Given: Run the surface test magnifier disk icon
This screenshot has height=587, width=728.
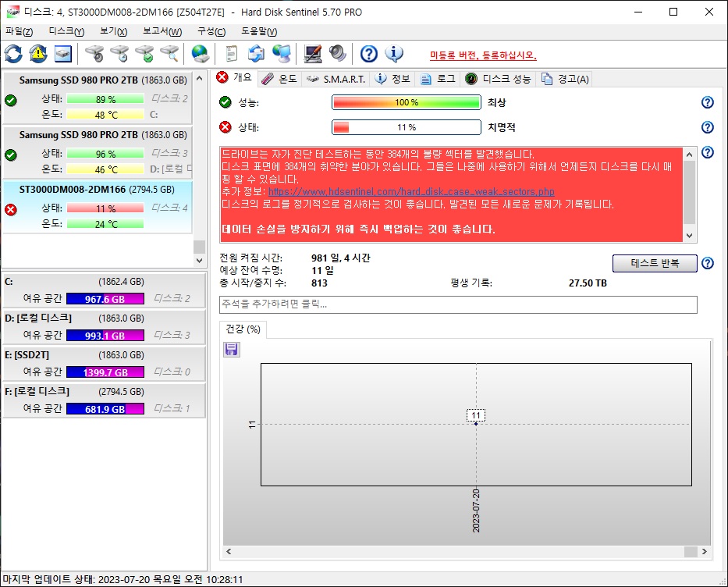Looking at the screenshot, I should tap(170, 54).
